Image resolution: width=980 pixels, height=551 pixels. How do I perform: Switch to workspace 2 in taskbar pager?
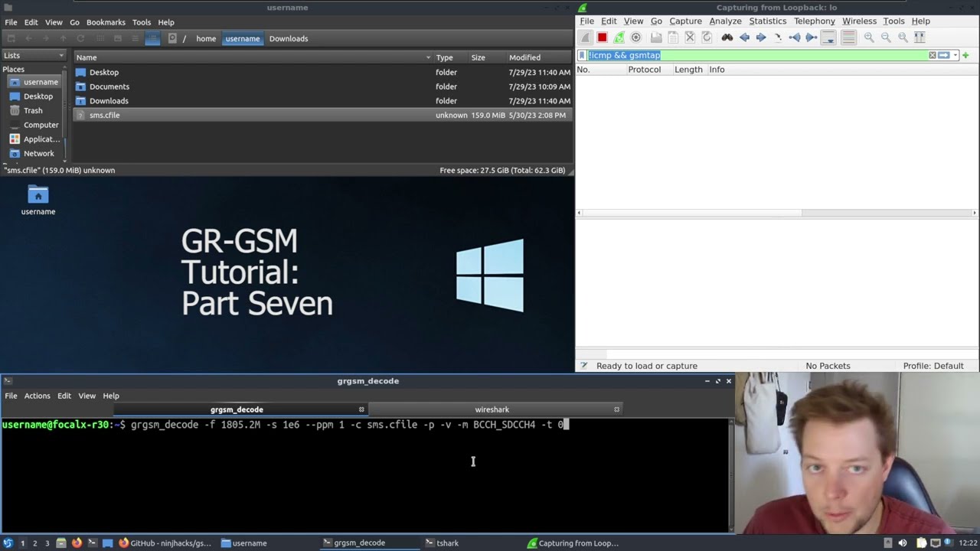point(34,543)
